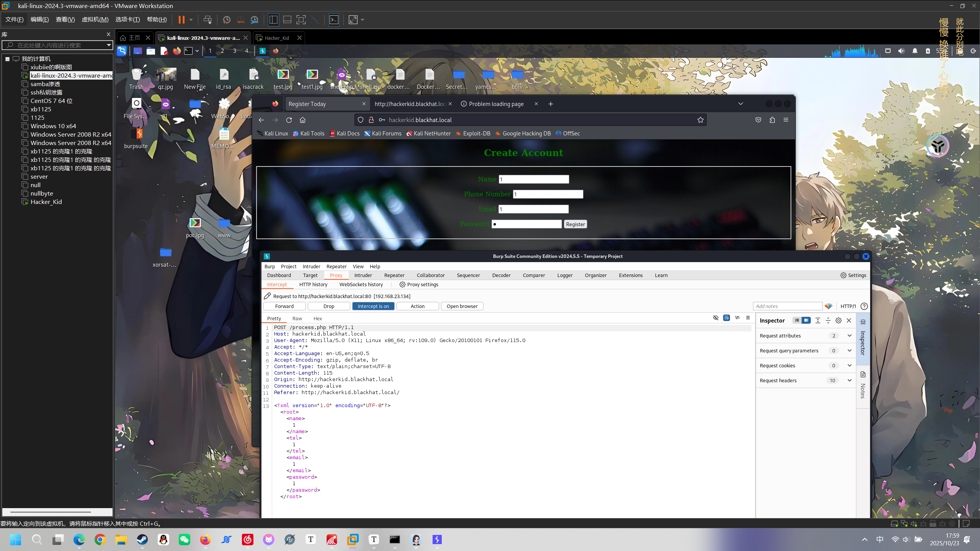The image size is (980, 551).
Task: Click the Register button on the form
Action: 575,224
